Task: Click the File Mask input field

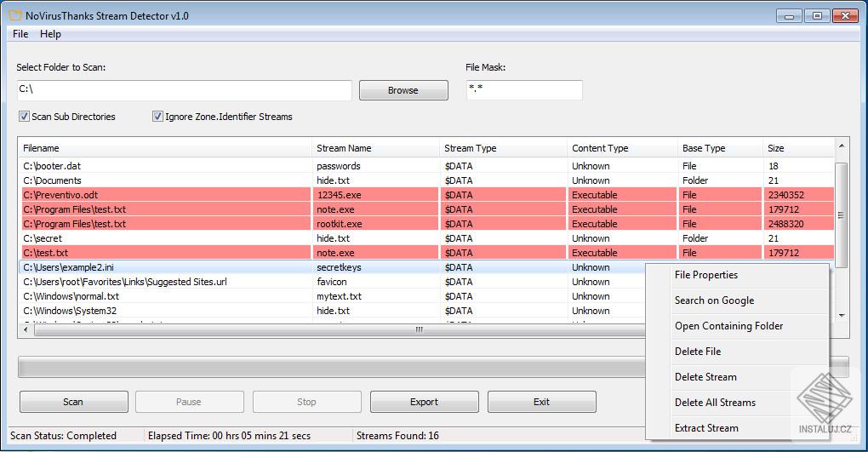Action: point(525,90)
